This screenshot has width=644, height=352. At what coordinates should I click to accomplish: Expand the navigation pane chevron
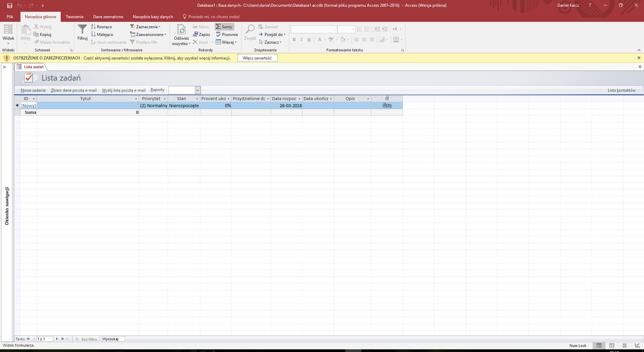[5, 67]
